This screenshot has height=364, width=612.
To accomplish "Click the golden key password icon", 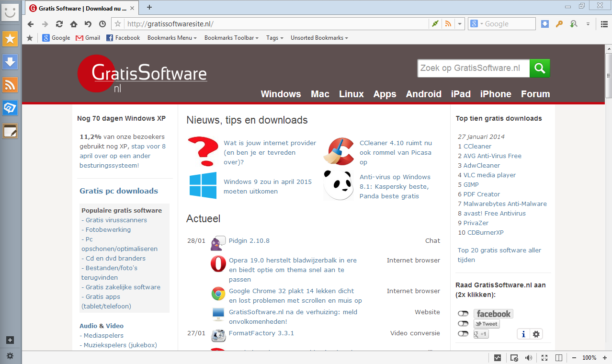I will [559, 24].
